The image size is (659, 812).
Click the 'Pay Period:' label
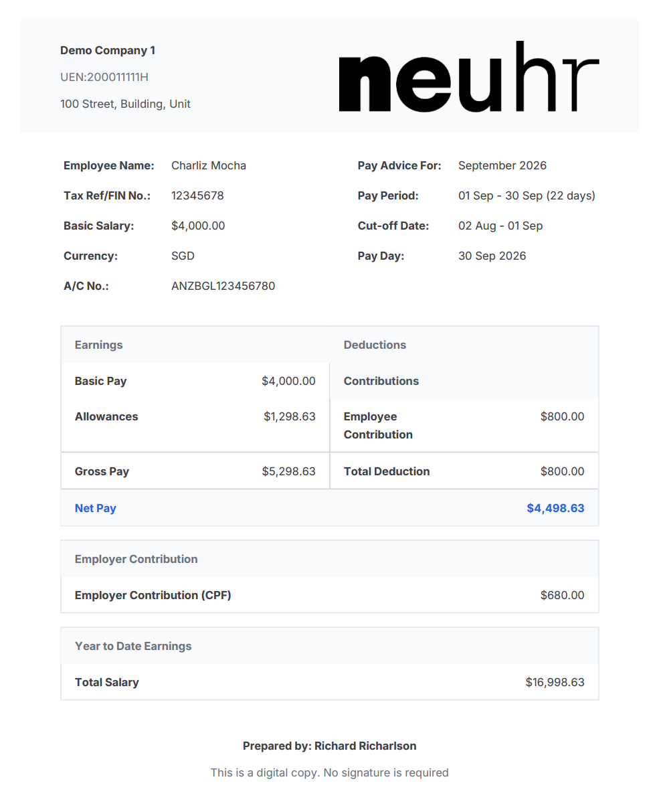388,195
